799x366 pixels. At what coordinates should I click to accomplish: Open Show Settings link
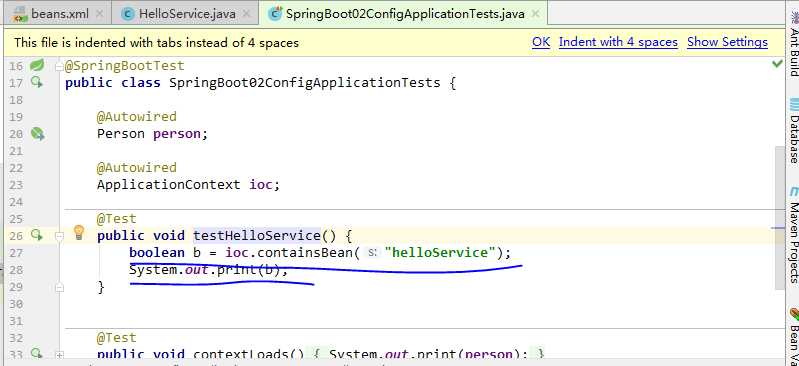point(727,42)
